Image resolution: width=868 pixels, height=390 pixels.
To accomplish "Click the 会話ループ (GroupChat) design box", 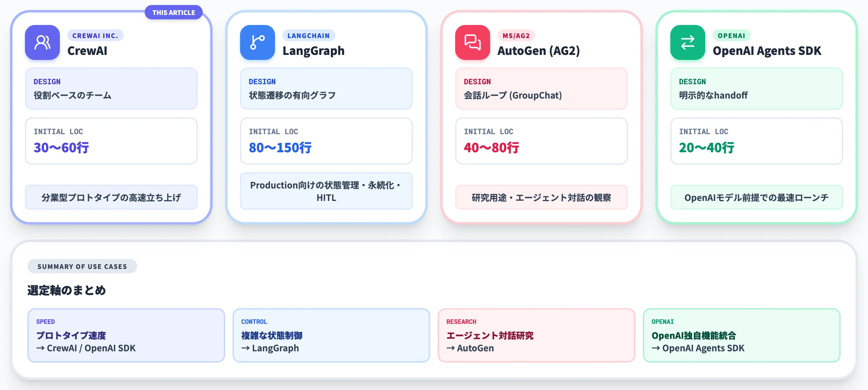I will (541, 89).
